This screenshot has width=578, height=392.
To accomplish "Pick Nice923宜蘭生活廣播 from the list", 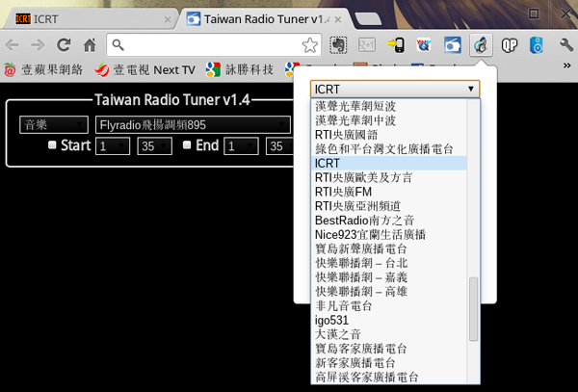I will click(x=389, y=234).
